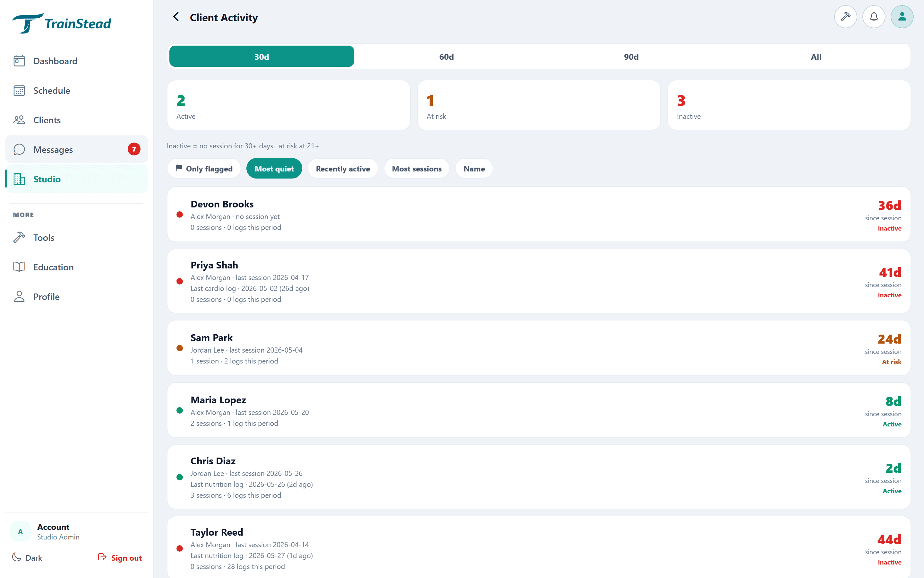Click the TrainStead logo
The width and height of the screenshot is (924, 578).
pos(62,23)
